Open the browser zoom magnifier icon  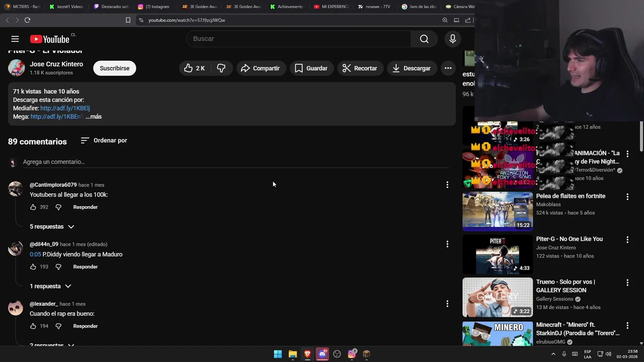[445, 20]
